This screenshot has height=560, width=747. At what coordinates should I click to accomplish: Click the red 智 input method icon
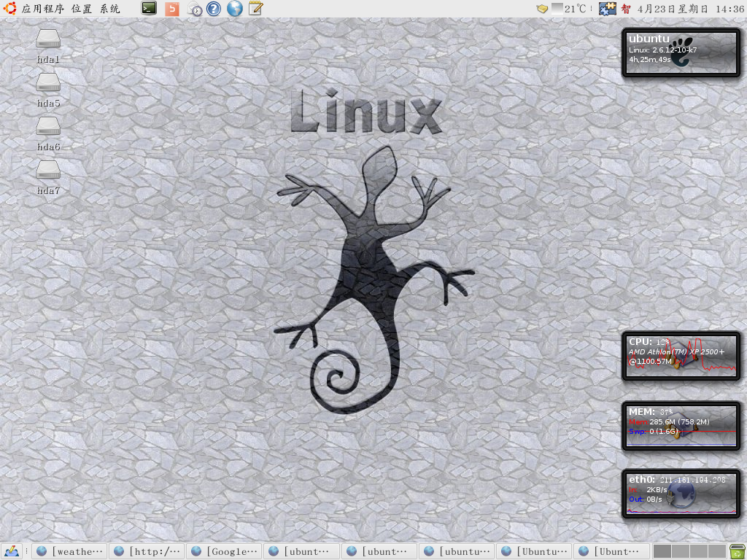tap(626, 9)
